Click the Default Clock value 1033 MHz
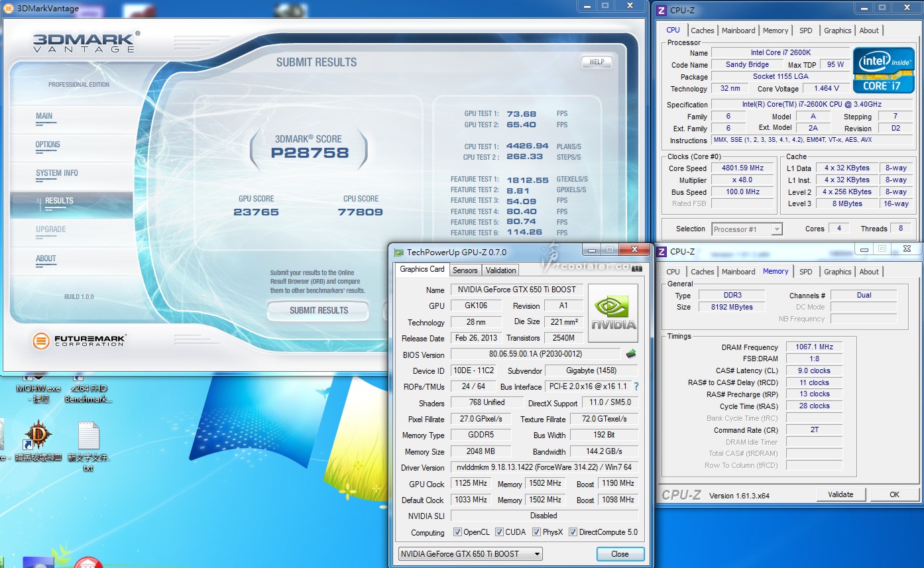 point(471,500)
